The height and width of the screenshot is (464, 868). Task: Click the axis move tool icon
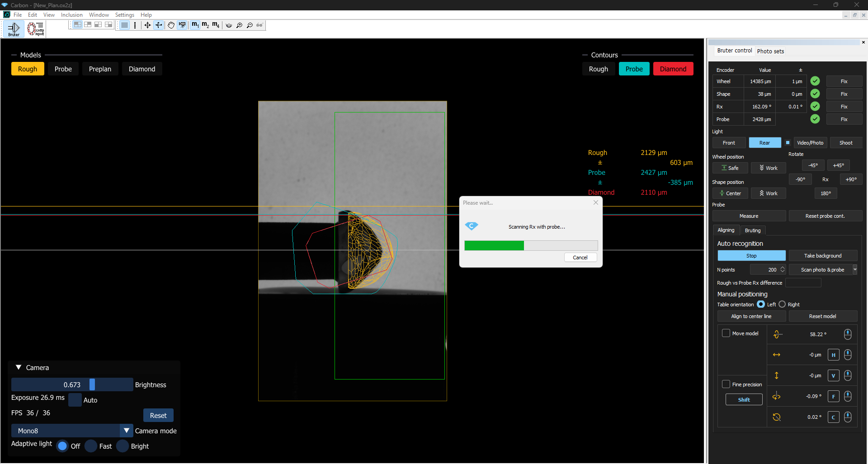click(159, 25)
